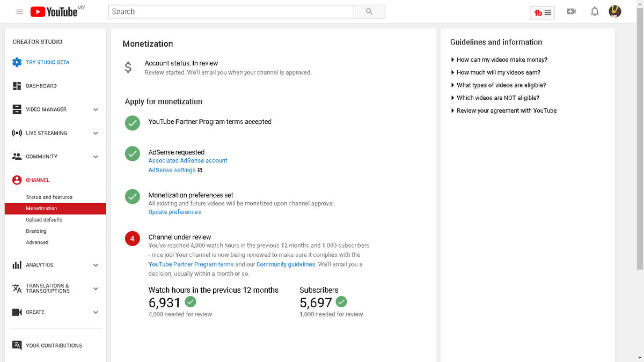Open the TubeBuddy extension menu

(543, 12)
